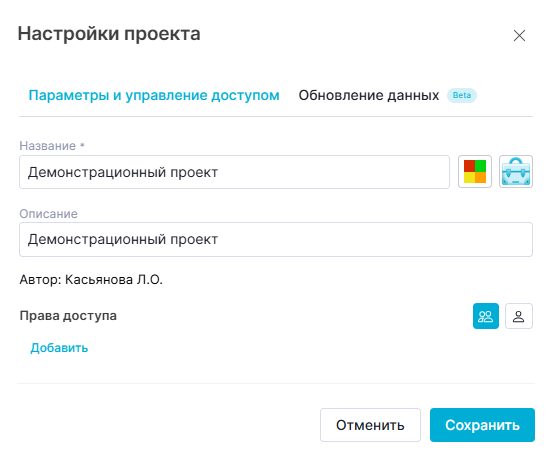Save settings with the Сохранить button
The height and width of the screenshot is (462, 554).
(x=482, y=425)
